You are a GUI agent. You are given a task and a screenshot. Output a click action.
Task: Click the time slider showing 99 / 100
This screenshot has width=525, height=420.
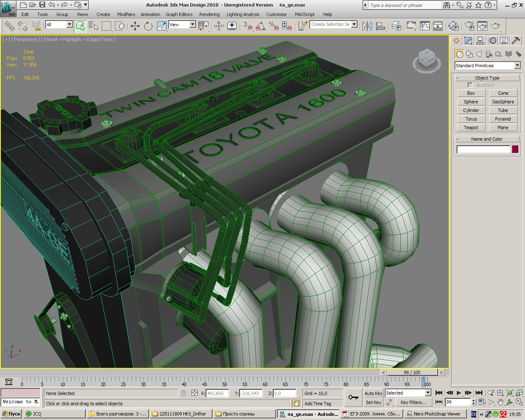pos(412,372)
